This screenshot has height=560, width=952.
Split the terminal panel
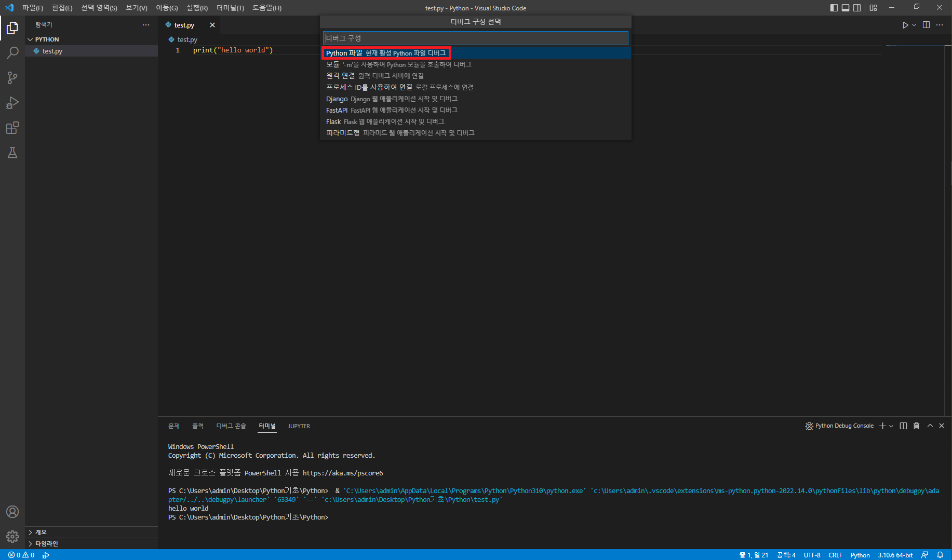(x=903, y=426)
